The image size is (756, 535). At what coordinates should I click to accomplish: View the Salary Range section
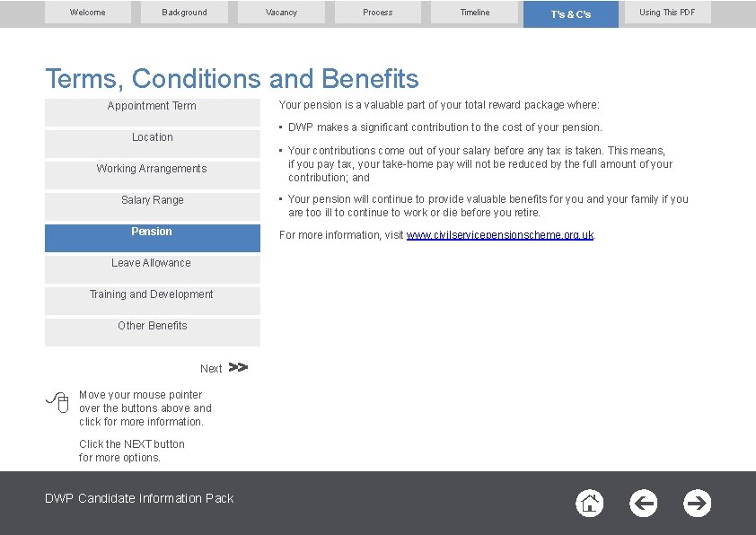(x=153, y=206)
